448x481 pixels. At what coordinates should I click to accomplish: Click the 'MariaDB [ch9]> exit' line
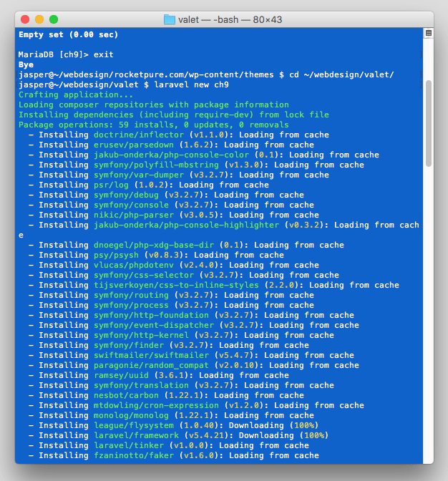[66, 54]
